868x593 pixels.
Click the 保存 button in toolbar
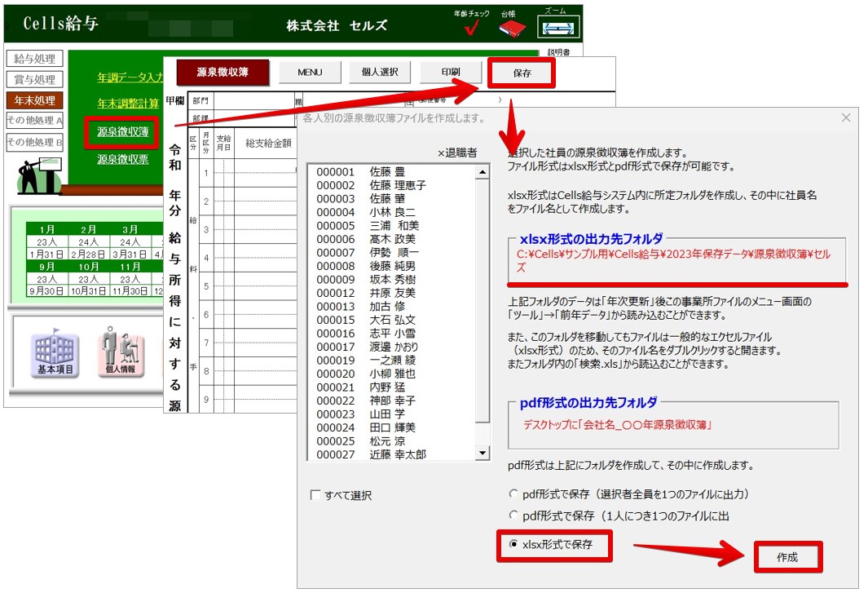pos(522,73)
